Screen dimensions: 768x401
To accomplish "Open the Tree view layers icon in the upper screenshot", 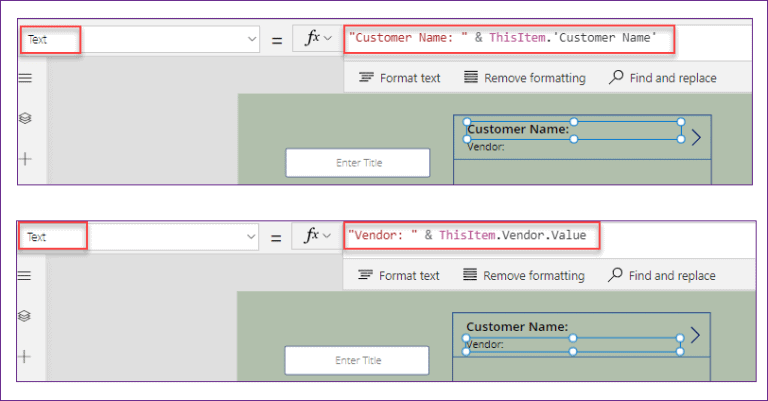I will [x=26, y=118].
